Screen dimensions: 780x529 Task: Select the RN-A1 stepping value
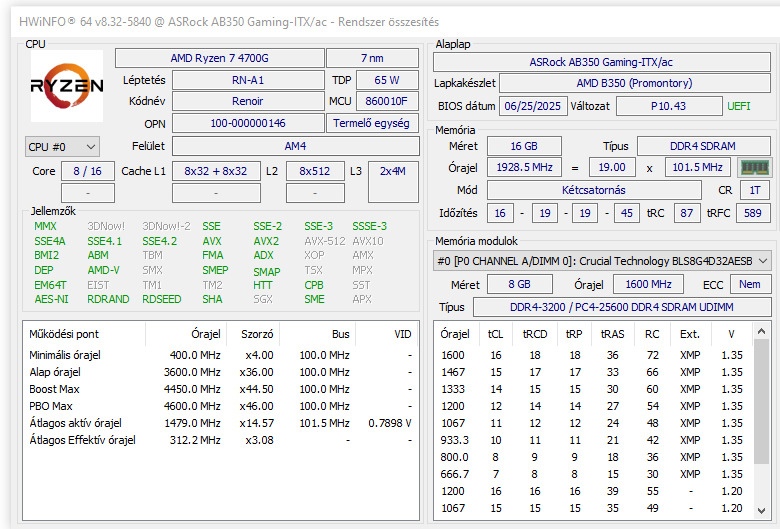pyautogui.click(x=248, y=80)
